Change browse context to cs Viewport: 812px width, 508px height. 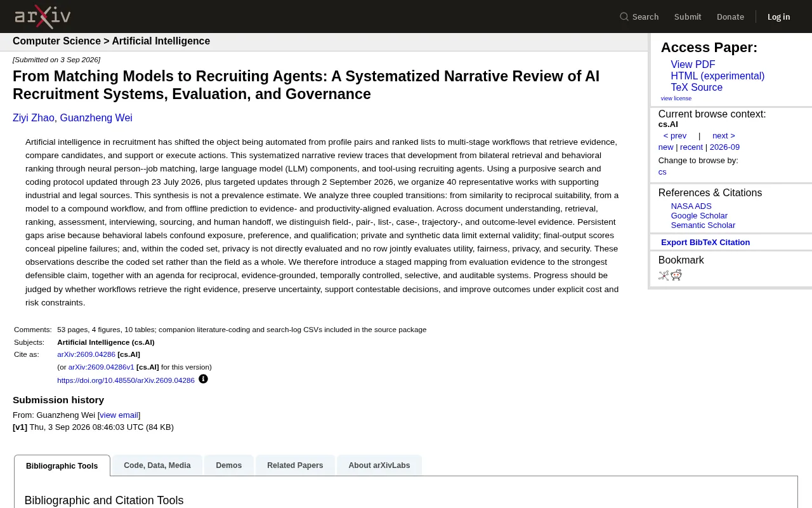(662, 172)
